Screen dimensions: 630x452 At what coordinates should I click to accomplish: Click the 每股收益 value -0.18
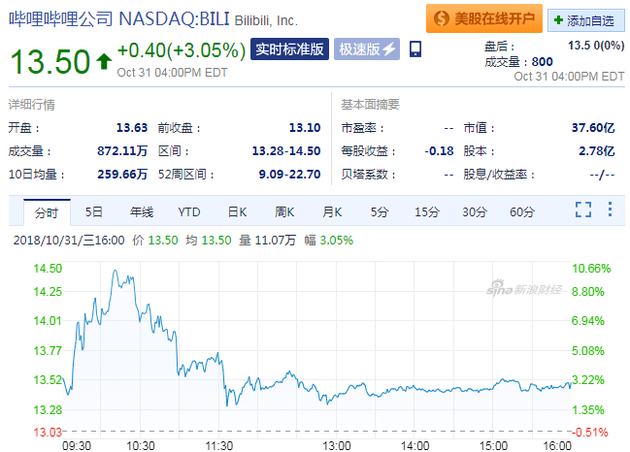click(439, 151)
